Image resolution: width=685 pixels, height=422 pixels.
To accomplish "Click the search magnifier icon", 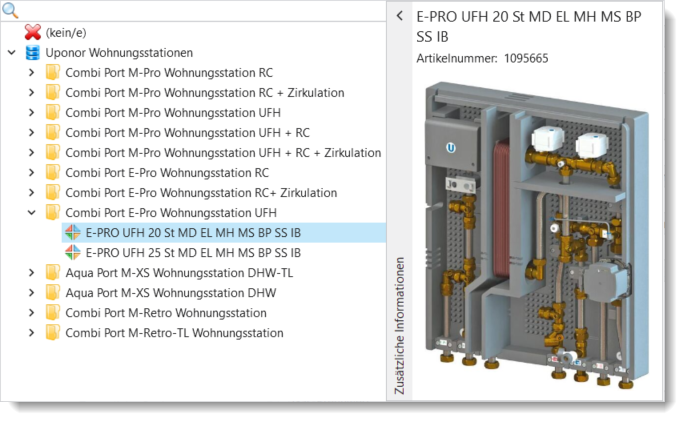I will click(x=11, y=11).
